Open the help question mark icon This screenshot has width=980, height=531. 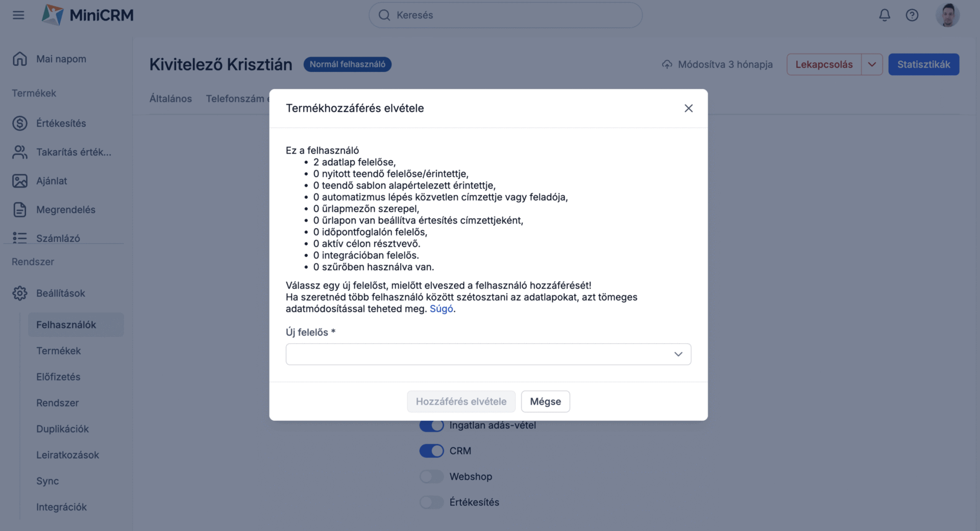click(912, 15)
